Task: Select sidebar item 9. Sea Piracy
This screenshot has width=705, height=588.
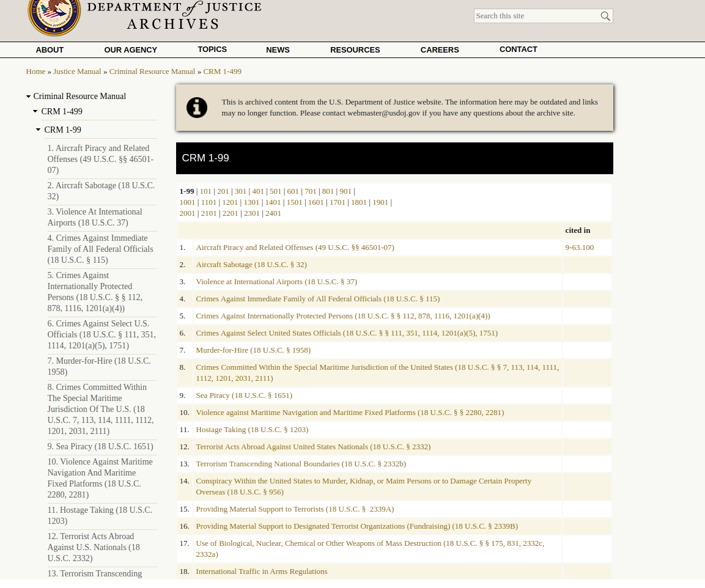Action: (100, 446)
